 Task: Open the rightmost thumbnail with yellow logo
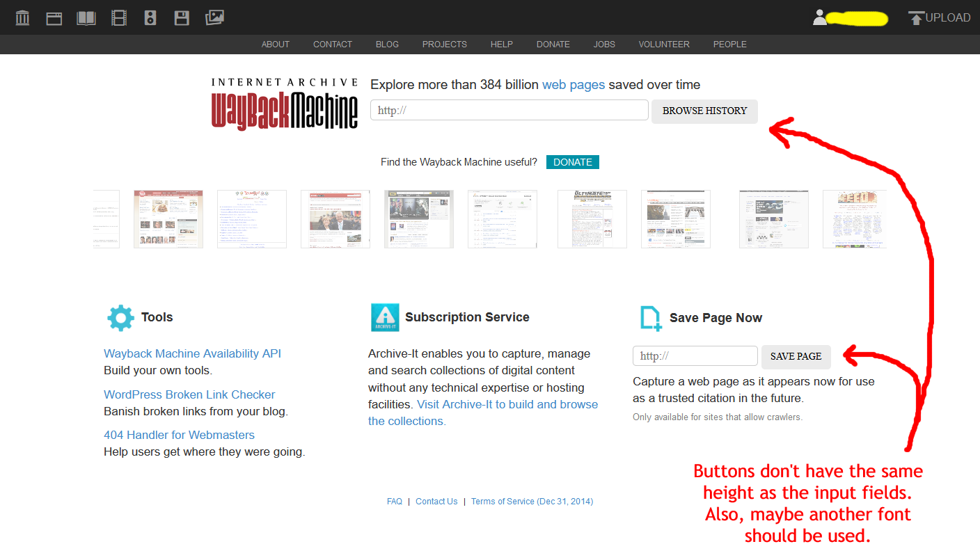pos(855,219)
